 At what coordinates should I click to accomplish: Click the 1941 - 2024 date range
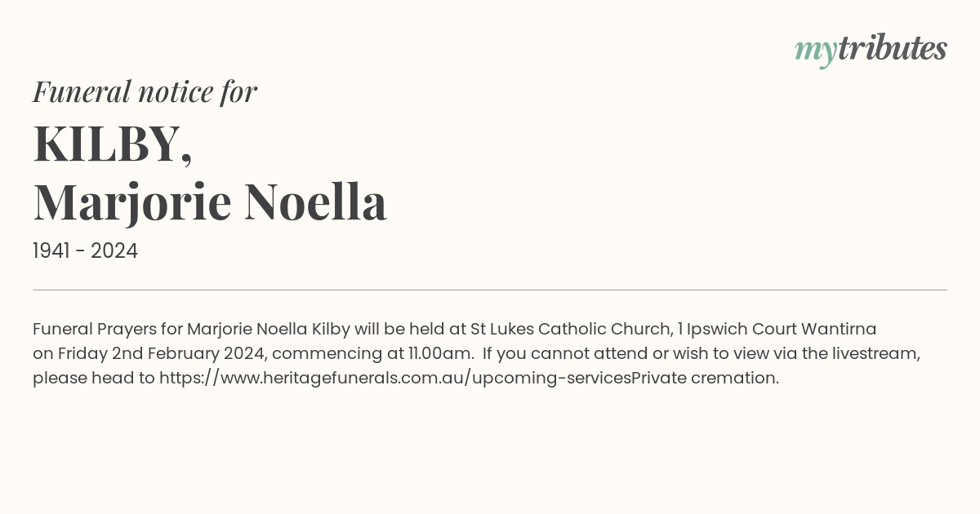click(x=85, y=251)
